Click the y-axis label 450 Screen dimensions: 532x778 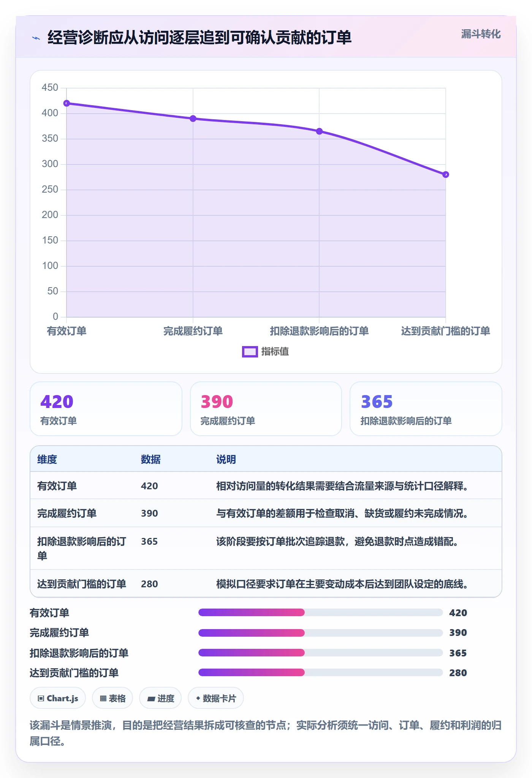coord(50,88)
